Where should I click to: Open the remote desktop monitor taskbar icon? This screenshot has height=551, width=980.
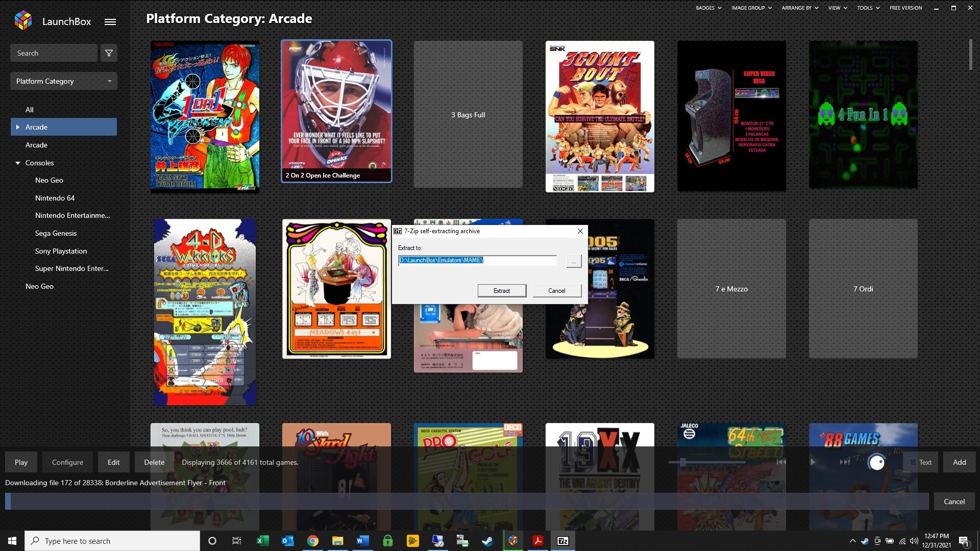coord(437,541)
